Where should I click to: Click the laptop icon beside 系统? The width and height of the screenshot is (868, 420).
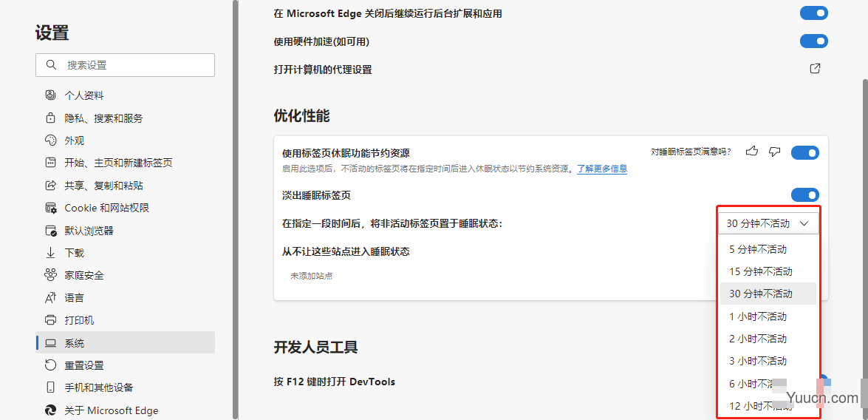coord(50,343)
